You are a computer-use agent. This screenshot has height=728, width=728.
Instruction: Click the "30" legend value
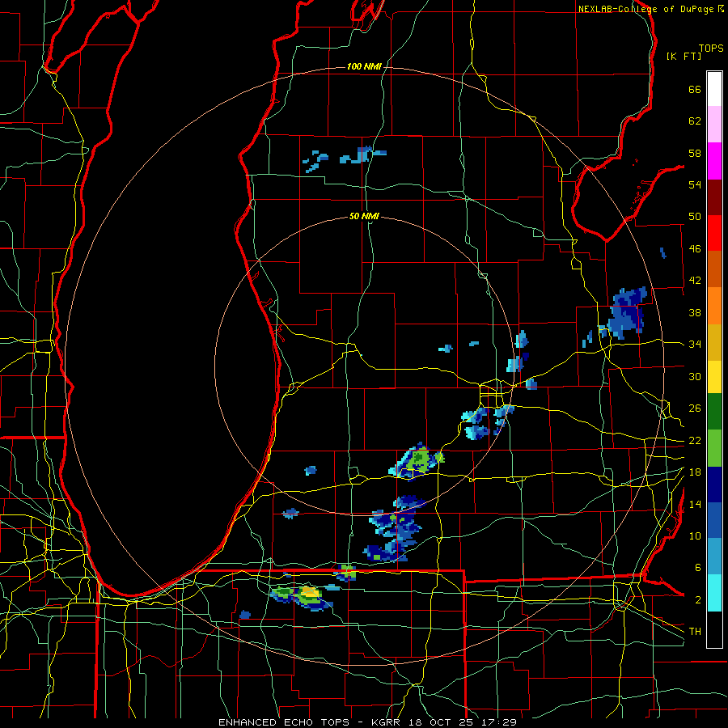(695, 376)
